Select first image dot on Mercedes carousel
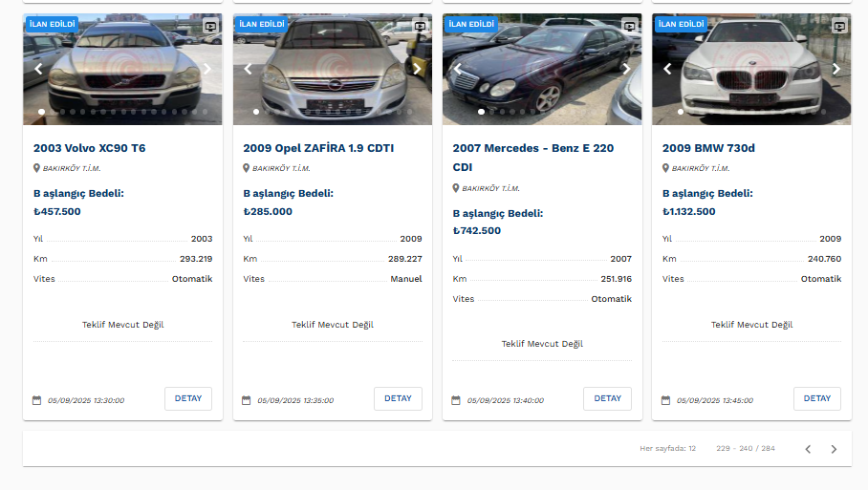This screenshot has width=868, height=490. click(481, 112)
